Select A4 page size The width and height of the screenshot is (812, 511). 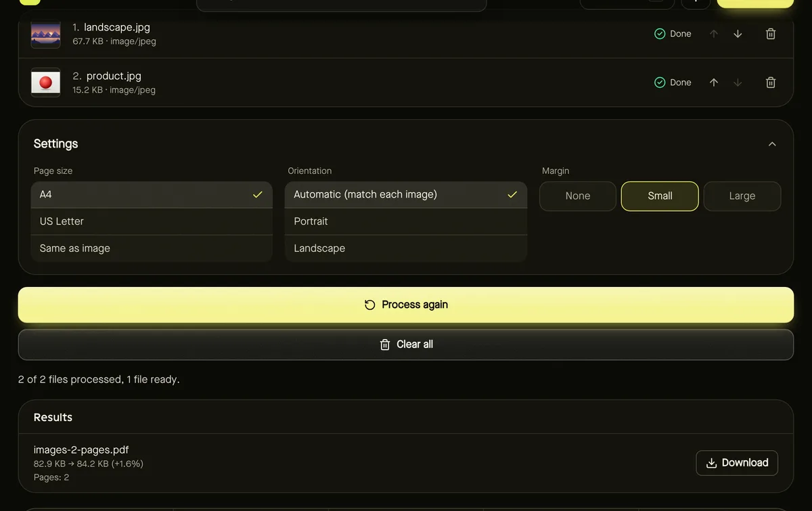coord(152,194)
